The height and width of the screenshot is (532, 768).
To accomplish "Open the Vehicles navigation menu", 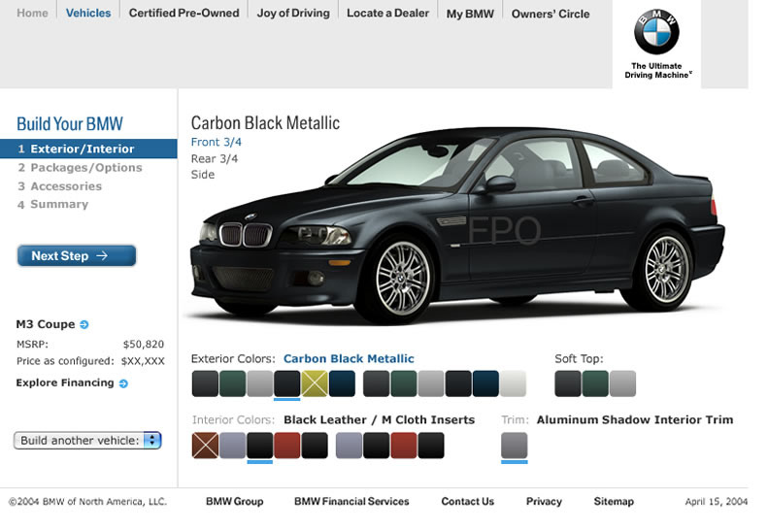I will (x=88, y=14).
